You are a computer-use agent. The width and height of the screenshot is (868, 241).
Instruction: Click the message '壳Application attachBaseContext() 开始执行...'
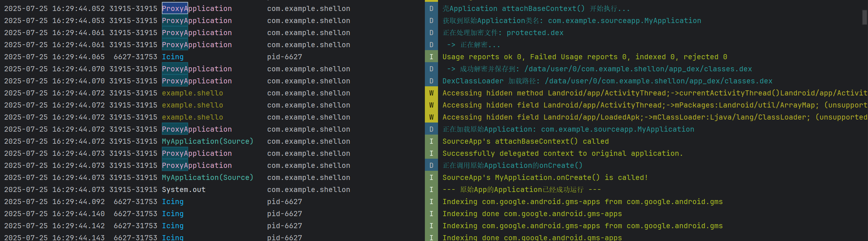point(536,8)
